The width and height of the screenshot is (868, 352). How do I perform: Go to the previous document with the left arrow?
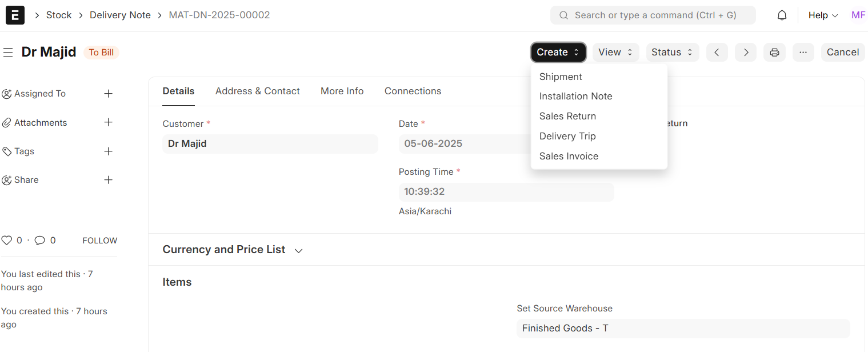pos(717,52)
